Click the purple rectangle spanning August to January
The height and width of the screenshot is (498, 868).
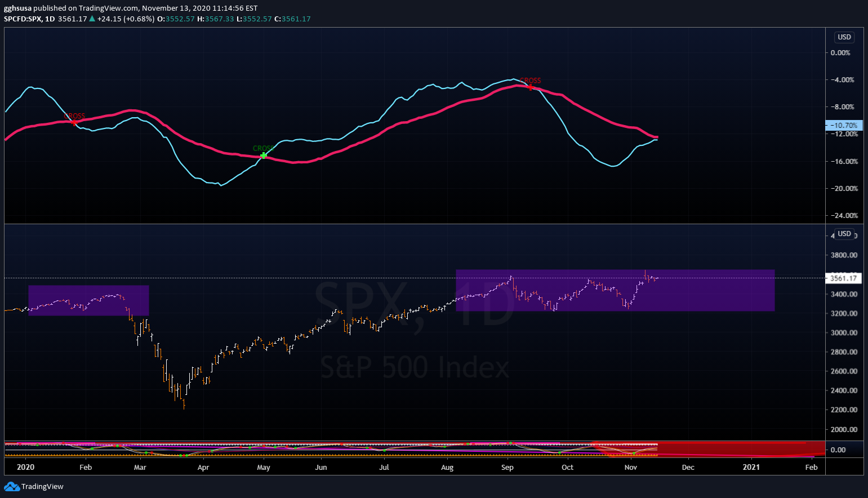(615, 291)
